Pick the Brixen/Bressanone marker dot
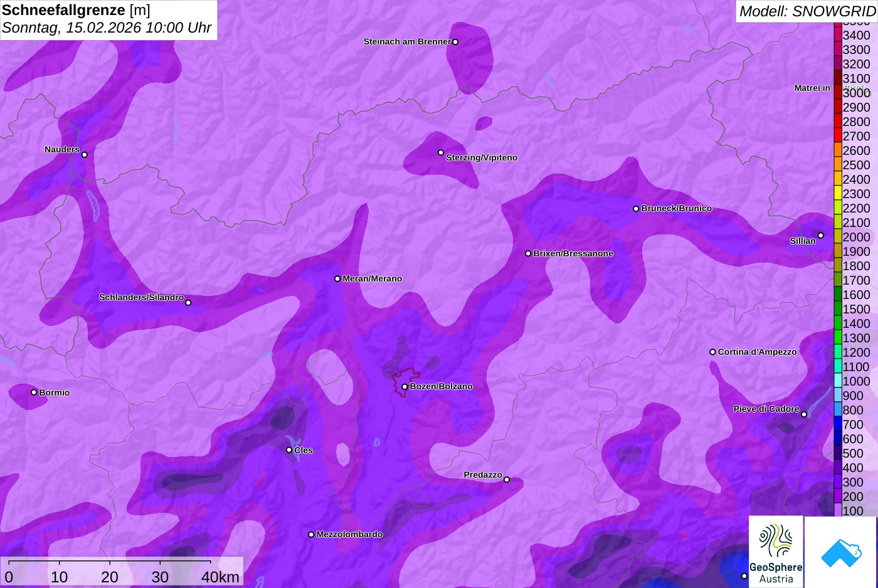Image resolution: width=878 pixels, height=588 pixels. click(528, 254)
